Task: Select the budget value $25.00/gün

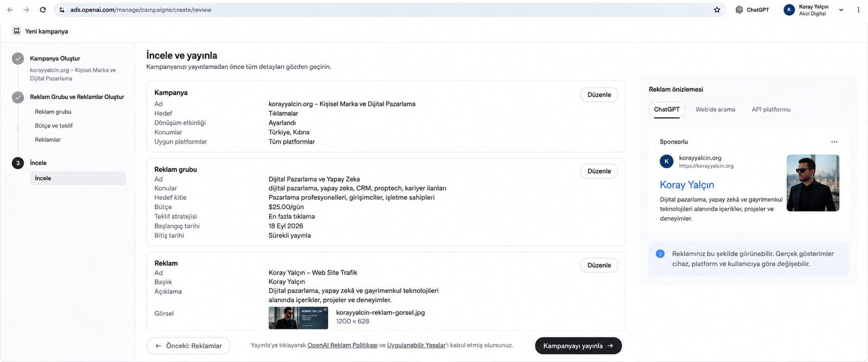Action: 286,207
